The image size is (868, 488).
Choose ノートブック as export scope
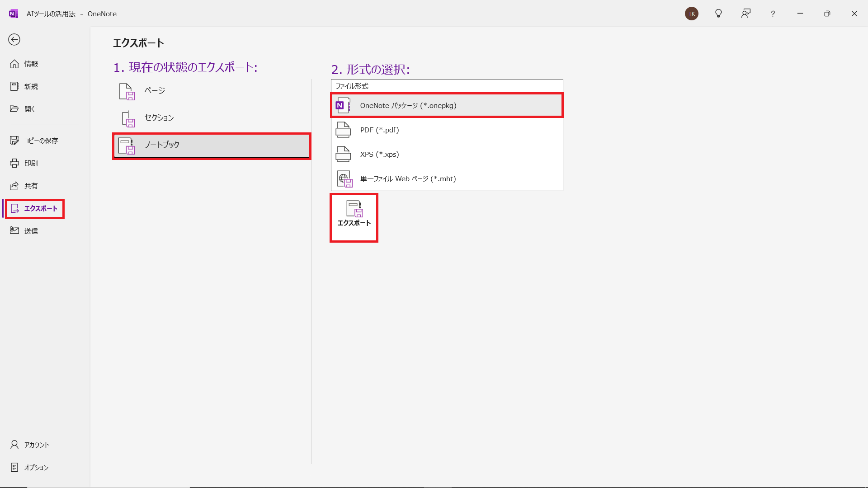(x=212, y=145)
